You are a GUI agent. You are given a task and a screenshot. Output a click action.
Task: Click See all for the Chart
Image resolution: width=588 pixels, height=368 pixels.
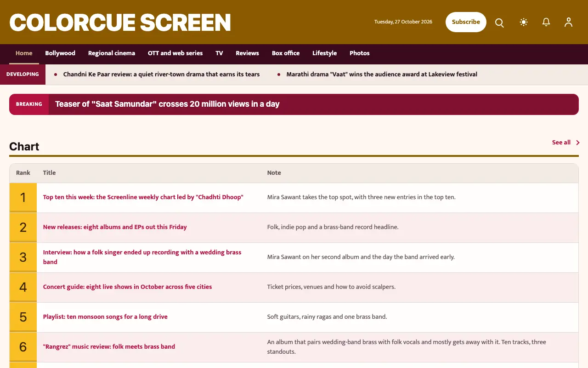tap(561, 143)
